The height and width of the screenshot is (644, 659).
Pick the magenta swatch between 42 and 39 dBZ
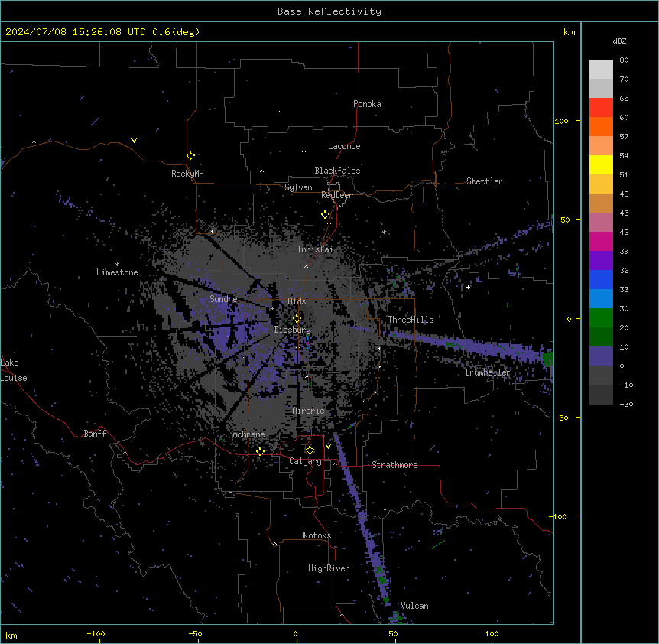click(601, 241)
